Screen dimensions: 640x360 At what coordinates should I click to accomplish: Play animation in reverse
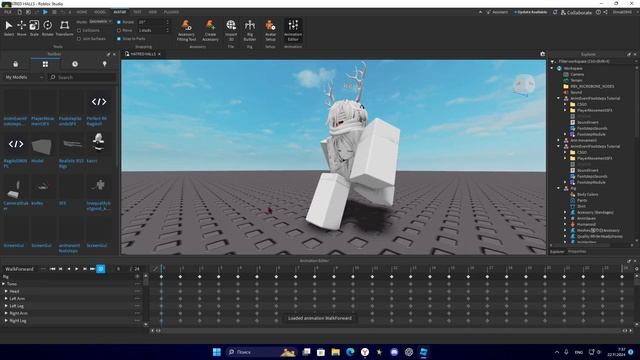point(69,269)
